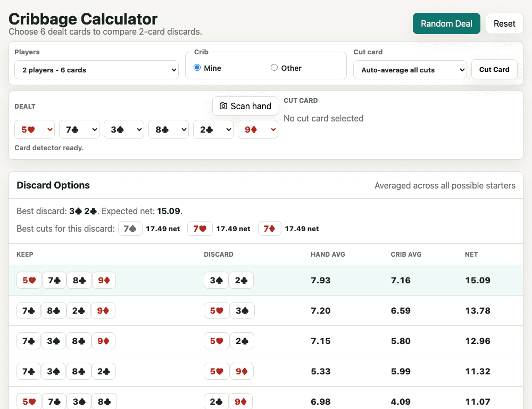The image size is (532, 409).
Task: Click discarded 2 of clubs in the 15.09 row
Action: (241, 280)
